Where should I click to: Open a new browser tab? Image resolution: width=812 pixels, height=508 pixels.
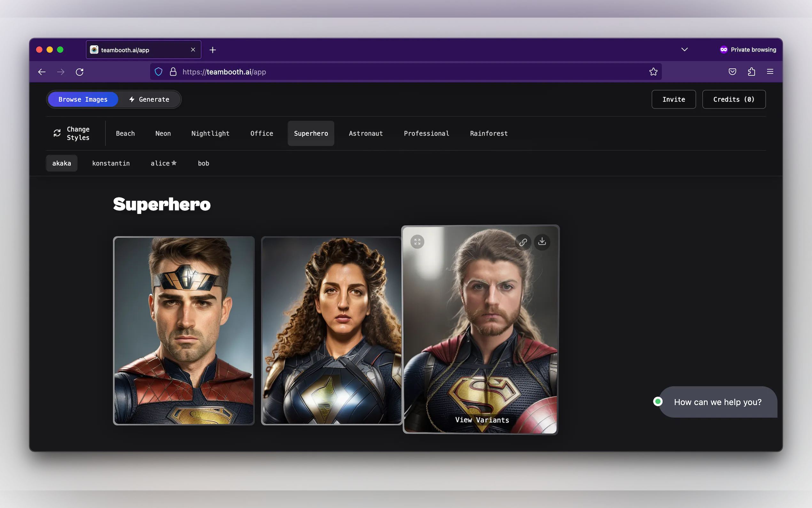click(x=213, y=50)
